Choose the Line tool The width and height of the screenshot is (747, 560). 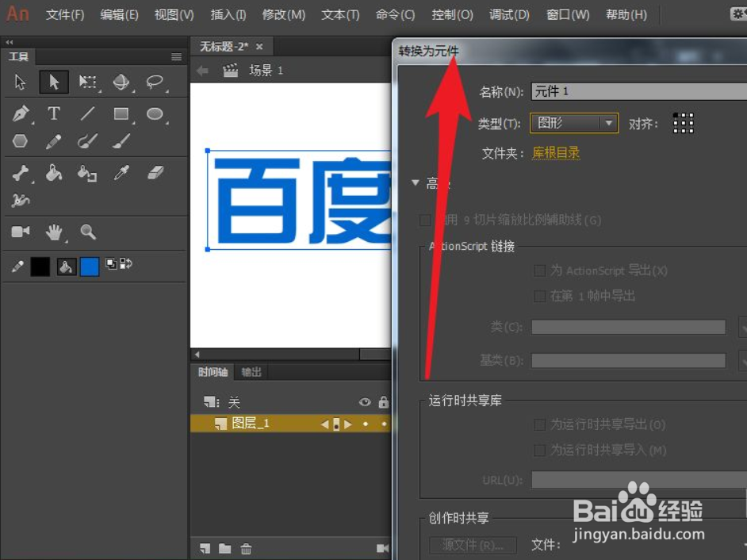pos(88,113)
